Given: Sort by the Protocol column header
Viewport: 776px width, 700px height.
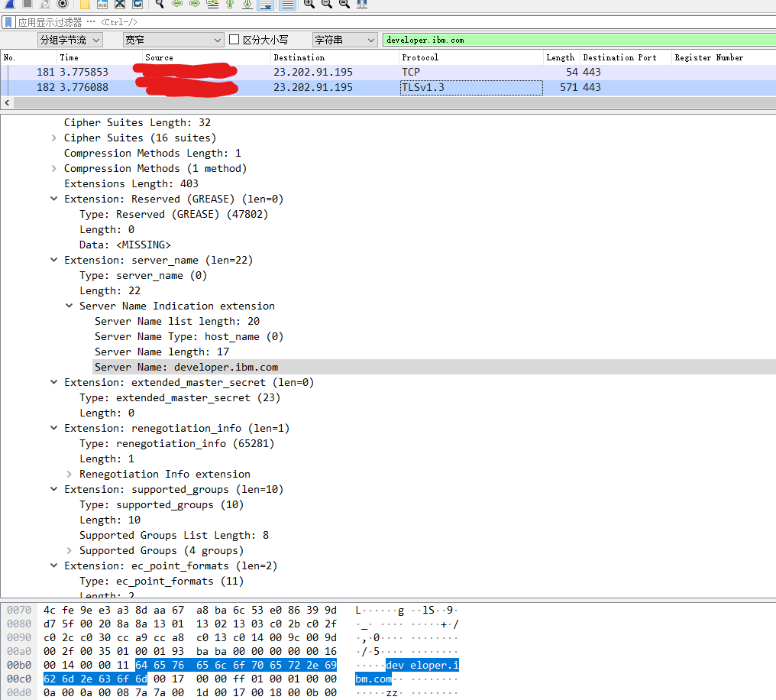Looking at the screenshot, I should 471,57.
